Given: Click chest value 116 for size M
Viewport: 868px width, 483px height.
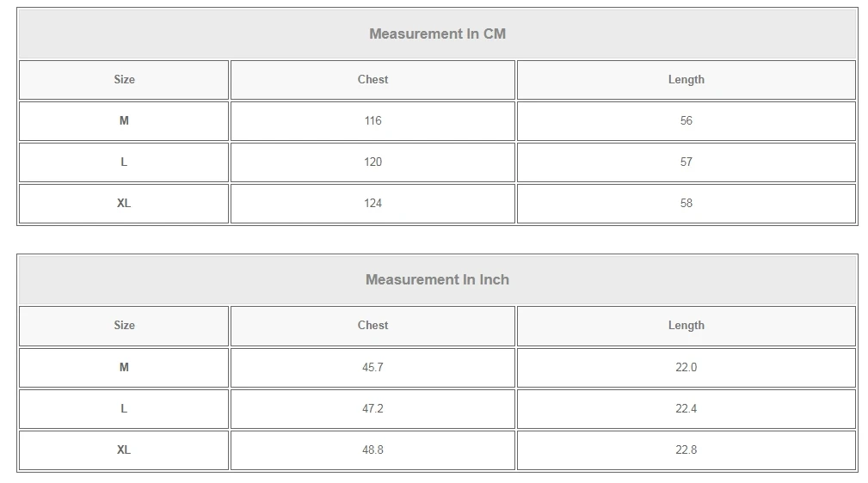Looking at the screenshot, I should [x=372, y=121].
